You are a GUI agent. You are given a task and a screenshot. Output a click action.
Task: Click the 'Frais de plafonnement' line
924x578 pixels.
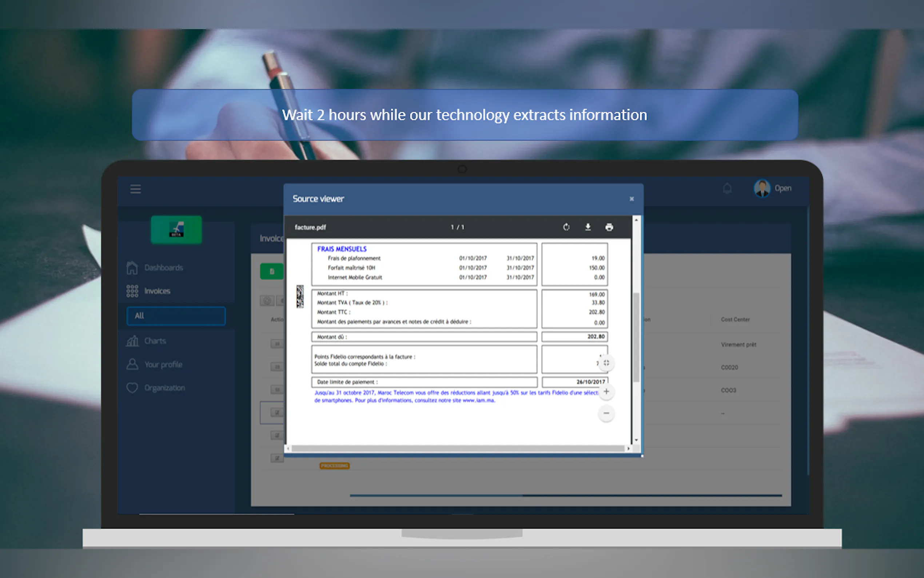(354, 258)
